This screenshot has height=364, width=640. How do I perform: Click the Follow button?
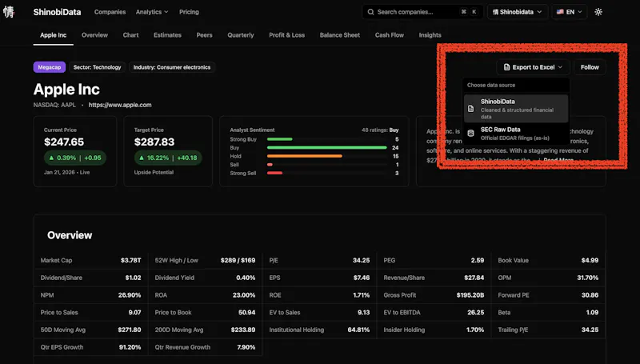[x=590, y=67]
